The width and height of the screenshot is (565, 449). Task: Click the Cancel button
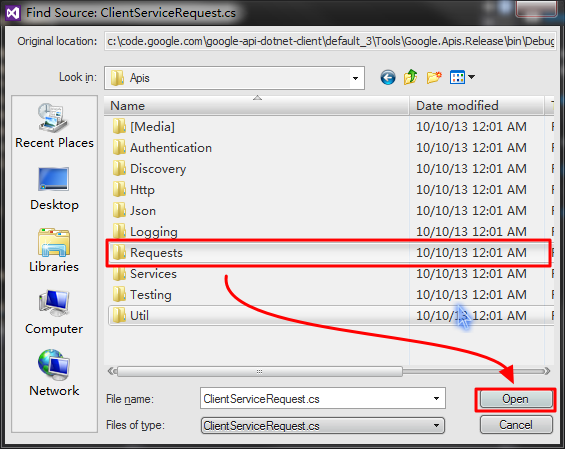pyautogui.click(x=516, y=425)
